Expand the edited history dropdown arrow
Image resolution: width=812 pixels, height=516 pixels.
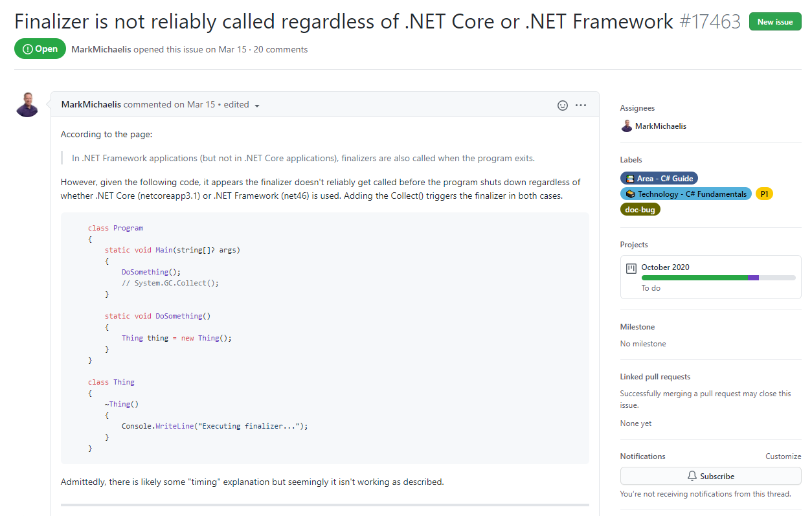[257, 106]
